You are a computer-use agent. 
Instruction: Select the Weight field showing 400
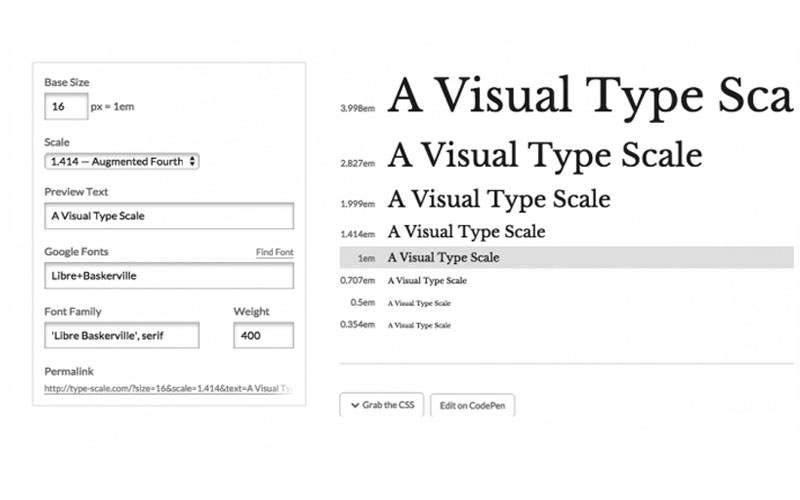263,335
